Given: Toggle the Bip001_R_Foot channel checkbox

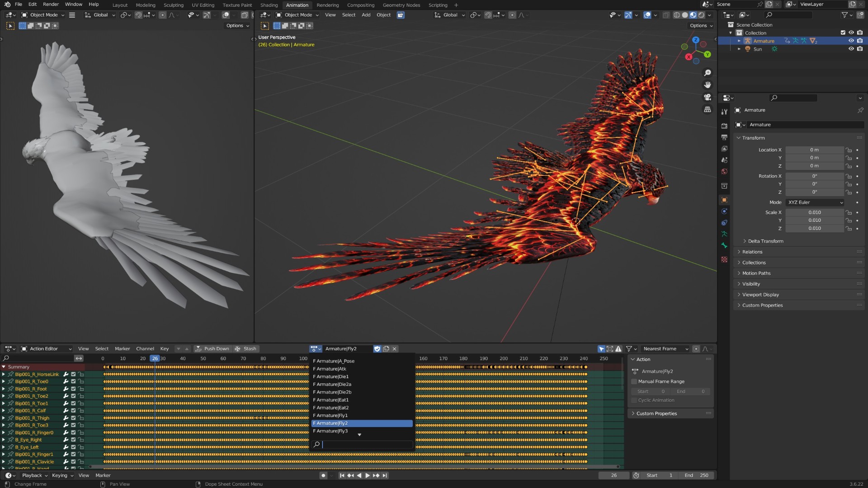Looking at the screenshot, I should point(73,389).
